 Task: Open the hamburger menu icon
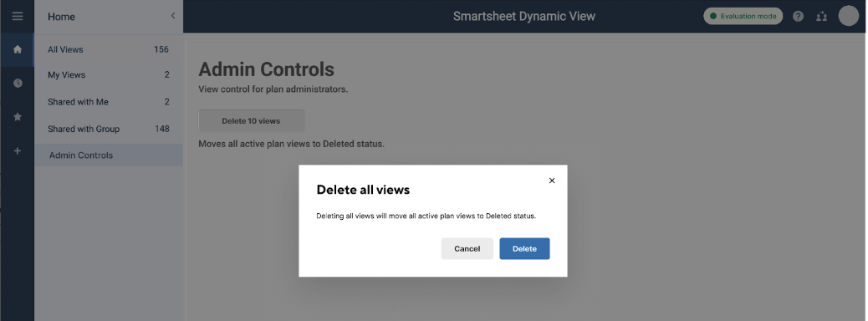[18, 16]
